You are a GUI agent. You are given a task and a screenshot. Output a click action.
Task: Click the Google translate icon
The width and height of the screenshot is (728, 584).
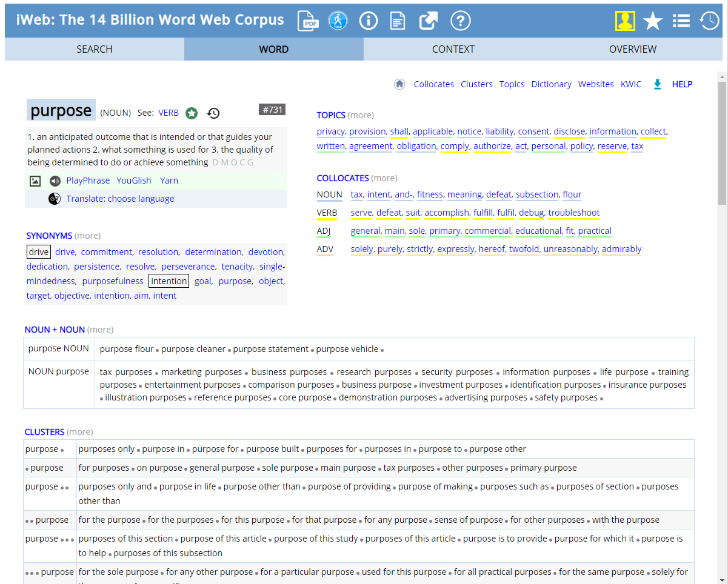pyautogui.click(x=55, y=199)
